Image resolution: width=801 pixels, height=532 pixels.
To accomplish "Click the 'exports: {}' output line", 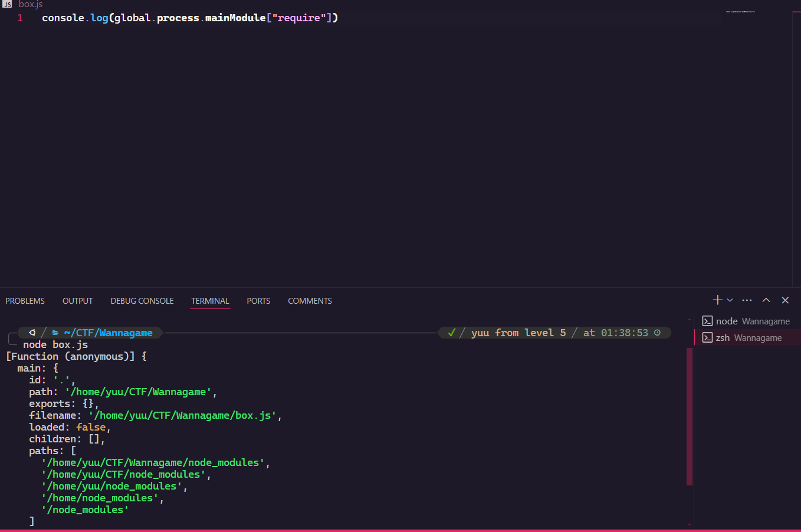I will click(64, 403).
